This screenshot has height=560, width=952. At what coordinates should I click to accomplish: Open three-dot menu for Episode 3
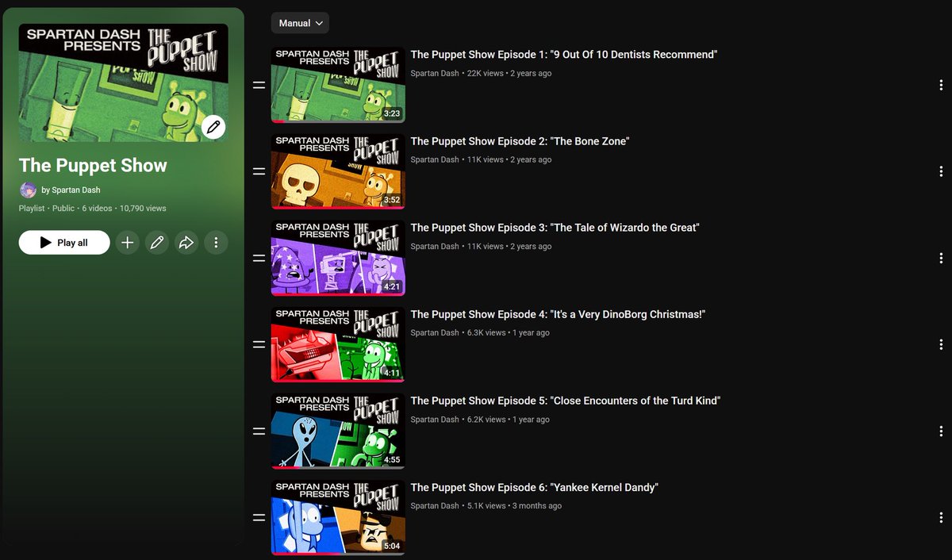pyautogui.click(x=941, y=258)
